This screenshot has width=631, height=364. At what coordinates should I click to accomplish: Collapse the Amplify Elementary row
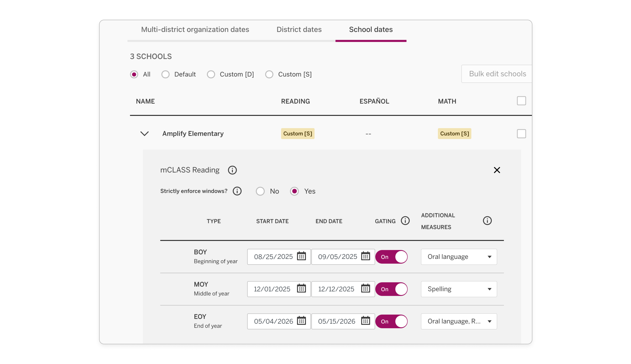(x=144, y=133)
